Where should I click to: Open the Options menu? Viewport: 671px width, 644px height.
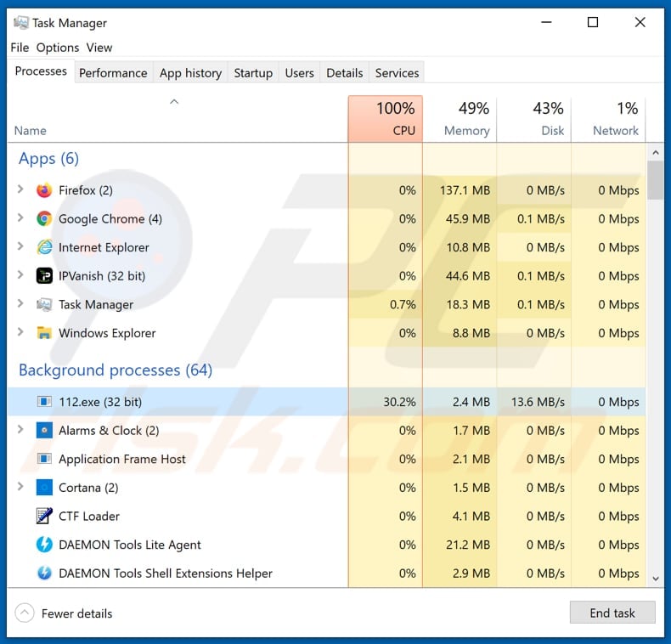(x=58, y=48)
